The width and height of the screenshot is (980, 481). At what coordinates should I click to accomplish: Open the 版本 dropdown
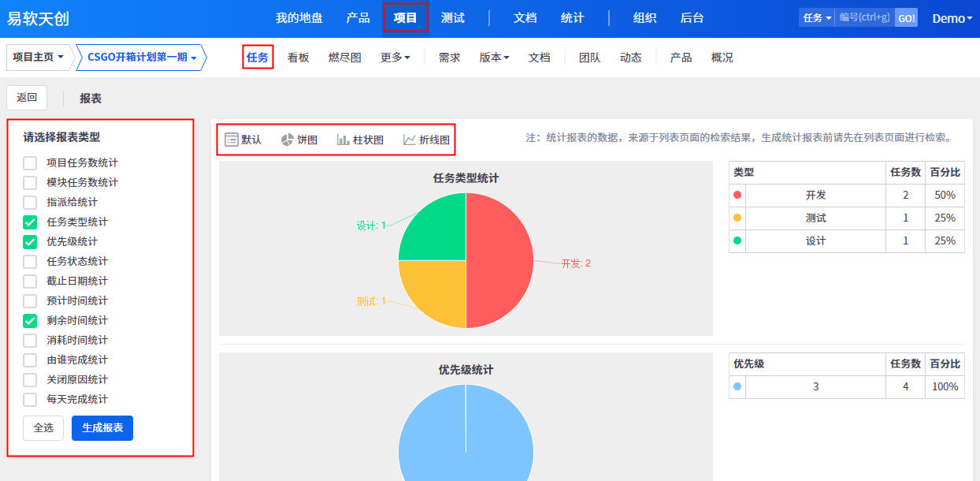[494, 58]
